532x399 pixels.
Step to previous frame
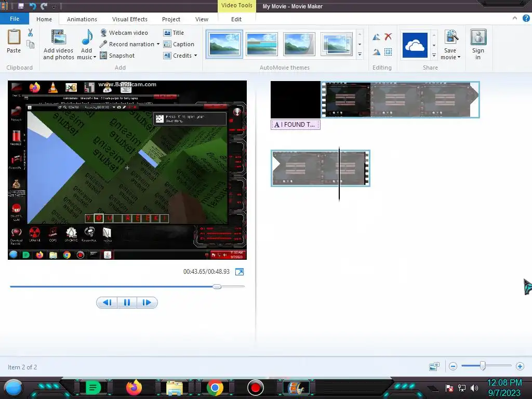pyautogui.click(x=107, y=302)
